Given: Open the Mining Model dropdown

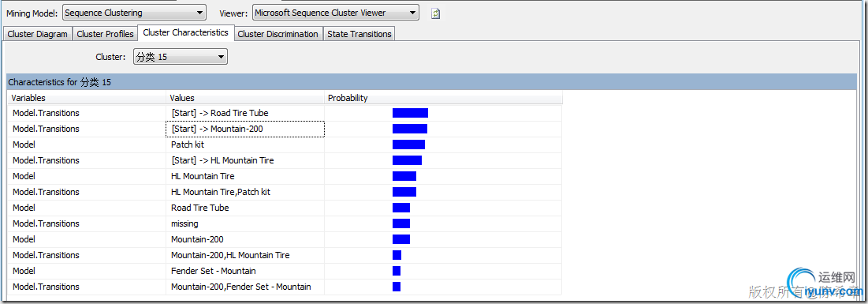Looking at the screenshot, I should pos(134,12).
